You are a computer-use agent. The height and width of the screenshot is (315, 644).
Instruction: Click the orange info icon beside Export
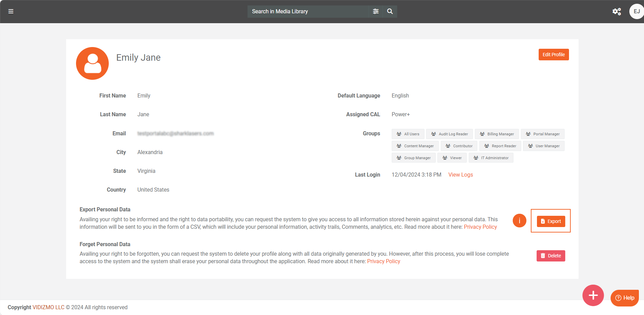[519, 221]
